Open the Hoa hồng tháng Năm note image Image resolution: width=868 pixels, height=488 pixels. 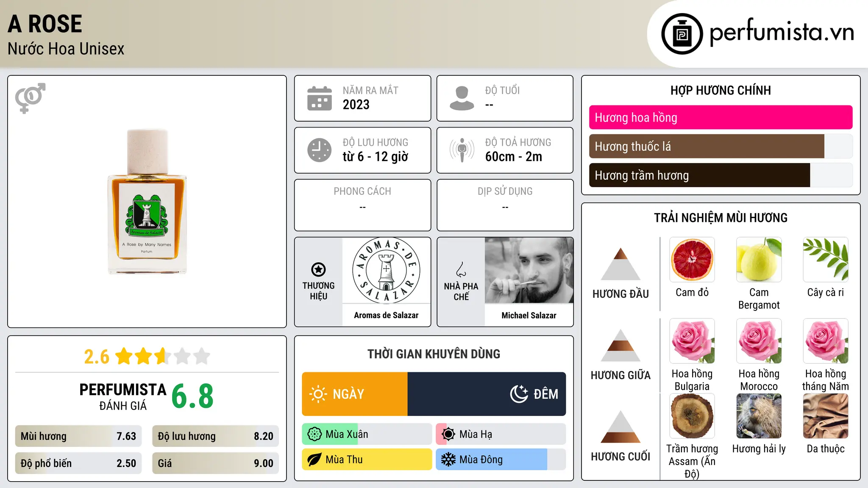pos(826,341)
